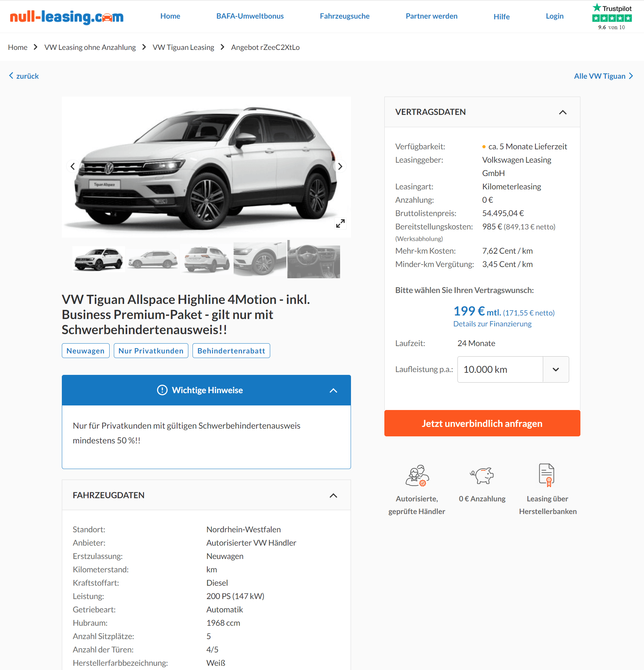The width and height of the screenshot is (644, 670).
Task: Click the Behindertenrabatt tag
Action: [x=231, y=351]
